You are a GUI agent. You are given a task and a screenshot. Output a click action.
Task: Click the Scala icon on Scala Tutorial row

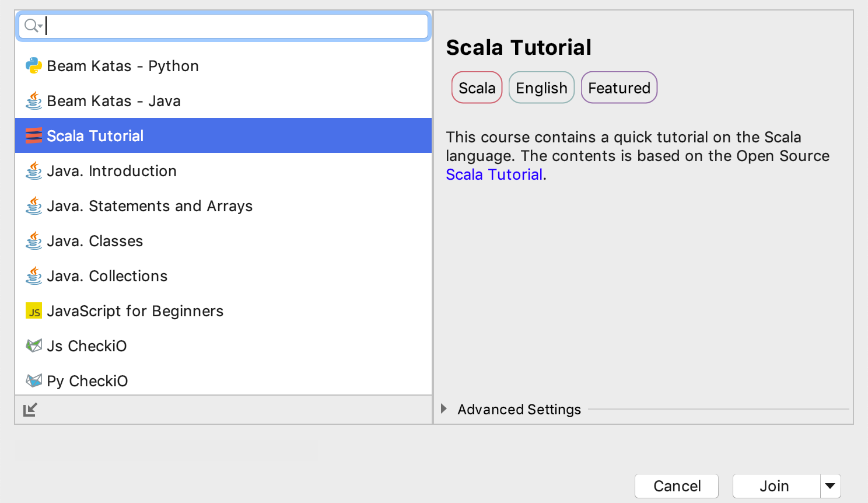coord(34,135)
